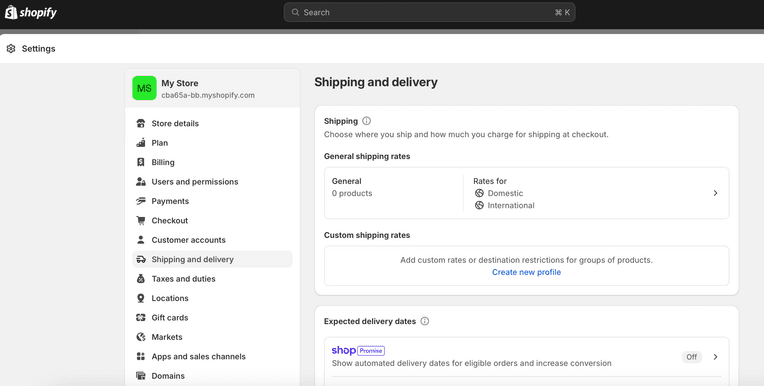Open Store details settings
This screenshot has width=764, height=386.
click(x=212, y=123)
